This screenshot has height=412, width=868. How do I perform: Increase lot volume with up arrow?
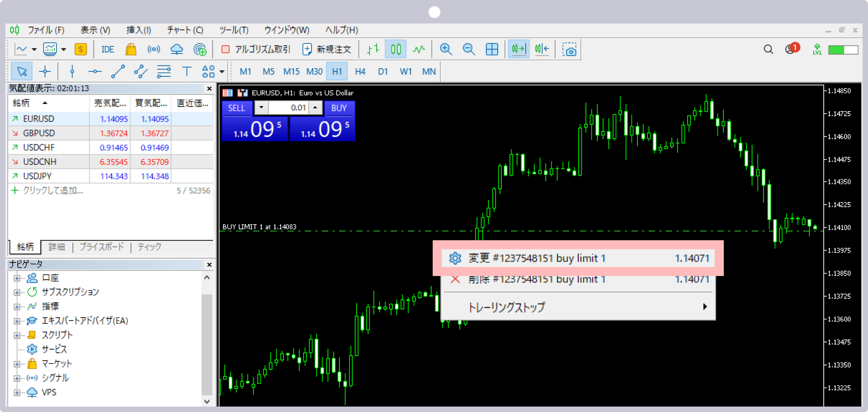tap(315, 108)
